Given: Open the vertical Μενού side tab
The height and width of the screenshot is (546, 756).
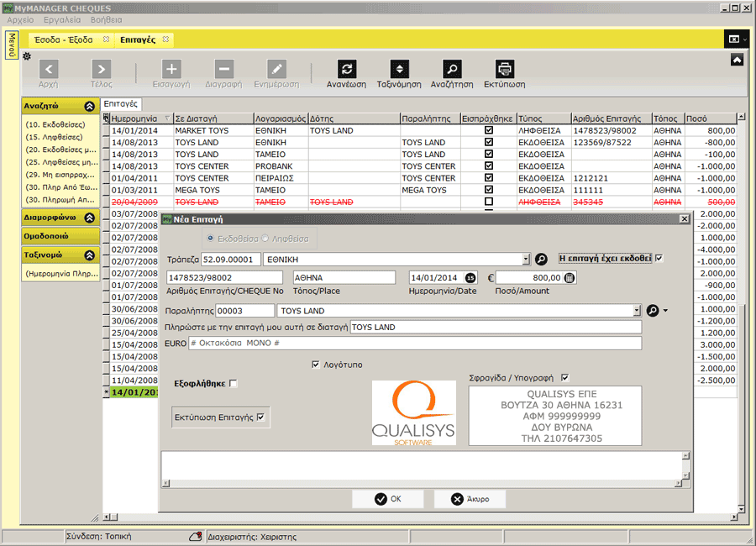Looking at the screenshot, I should [12, 45].
